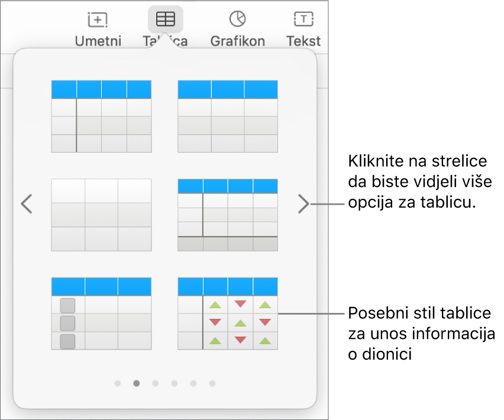Show more table styles with right arrow
The image size is (504, 420).
tap(303, 203)
